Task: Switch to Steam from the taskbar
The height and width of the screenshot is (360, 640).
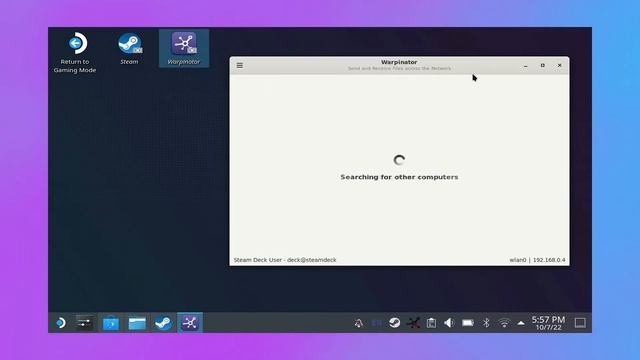Action: [x=163, y=323]
